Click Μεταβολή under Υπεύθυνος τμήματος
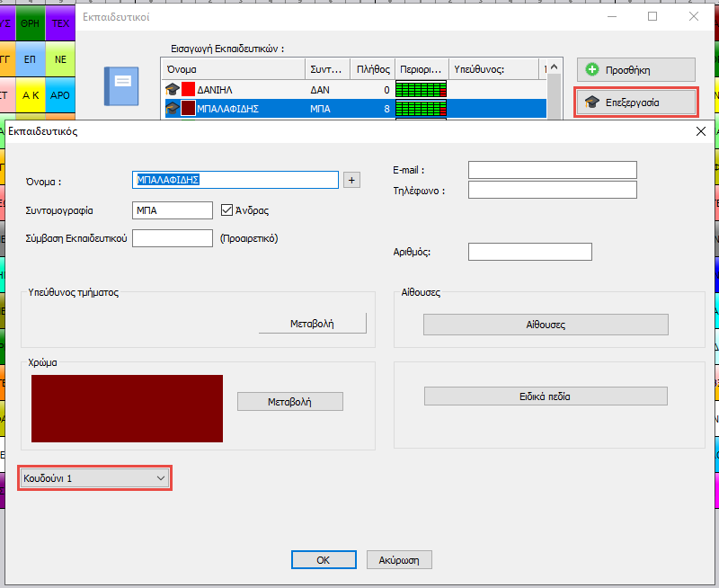Viewport: 719px width, 588px height. click(x=312, y=324)
